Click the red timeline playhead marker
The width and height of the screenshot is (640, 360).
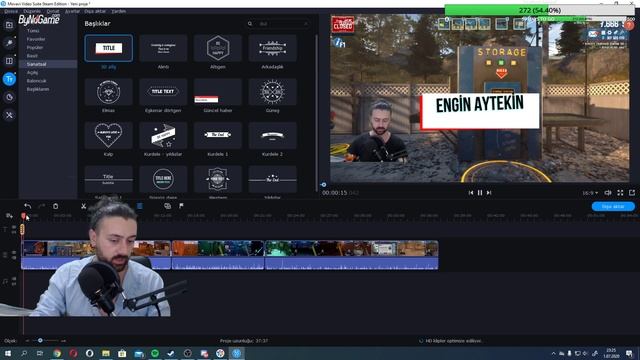(23, 216)
